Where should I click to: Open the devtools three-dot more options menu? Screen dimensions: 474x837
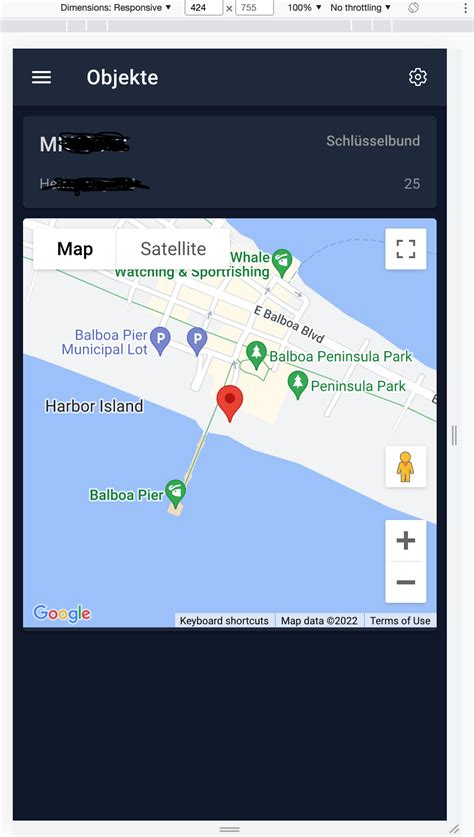tap(465, 7)
